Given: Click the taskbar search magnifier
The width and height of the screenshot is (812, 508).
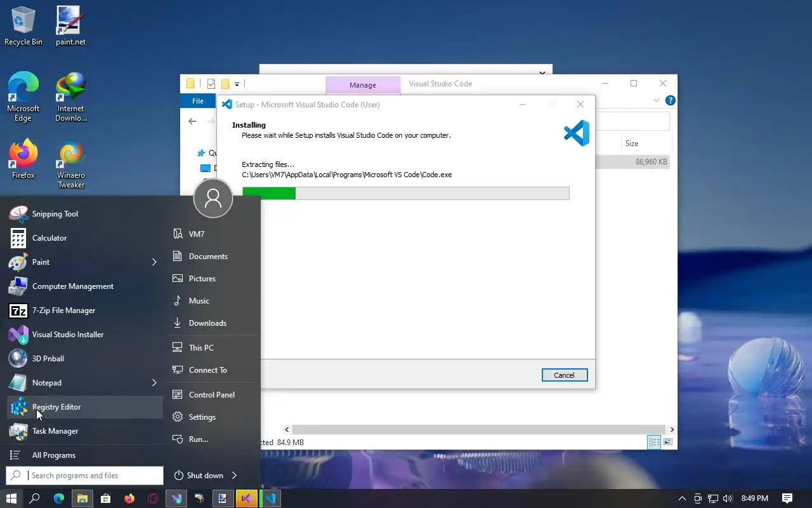Looking at the screenshot, I should (x=35, y=498).
